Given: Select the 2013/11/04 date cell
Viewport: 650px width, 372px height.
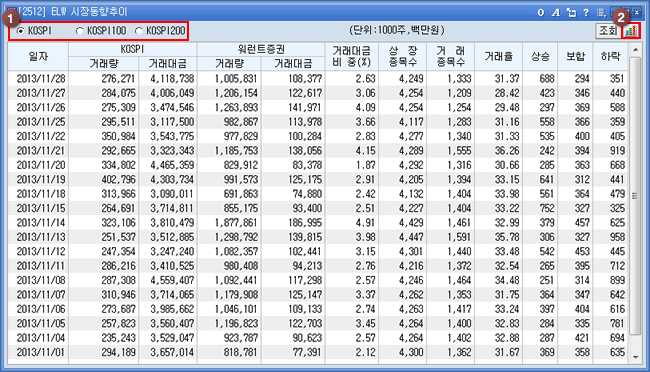Looking at the screenshot, I should [x=41, y=338].
